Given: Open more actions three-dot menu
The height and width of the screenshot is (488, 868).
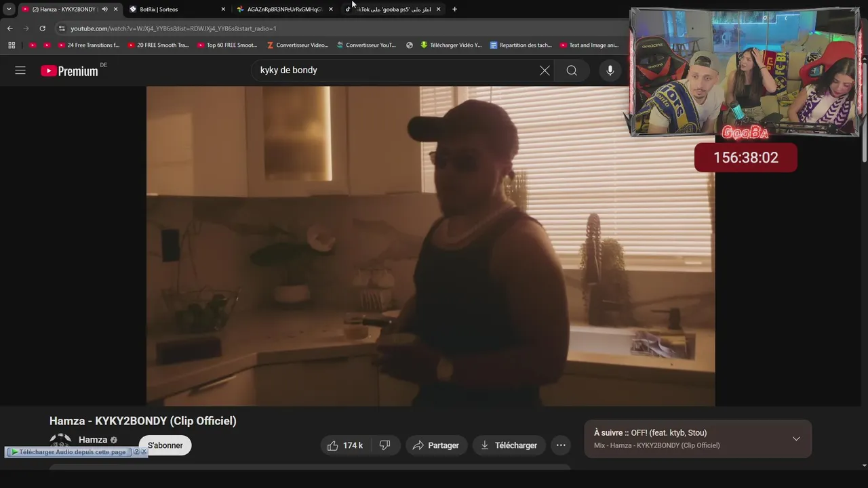Looking at the screenshot, I should 561,445.
